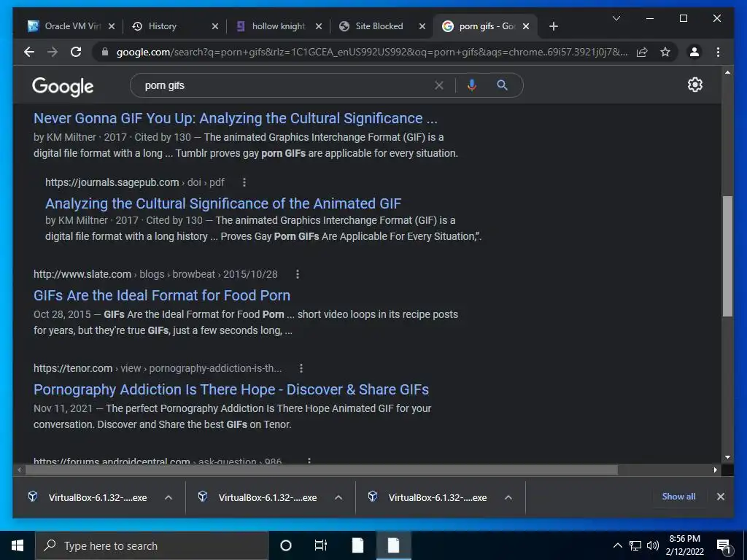The image size is (747, 560).
Task: Open options for slate.com result
Action: [x=298, y=274]
